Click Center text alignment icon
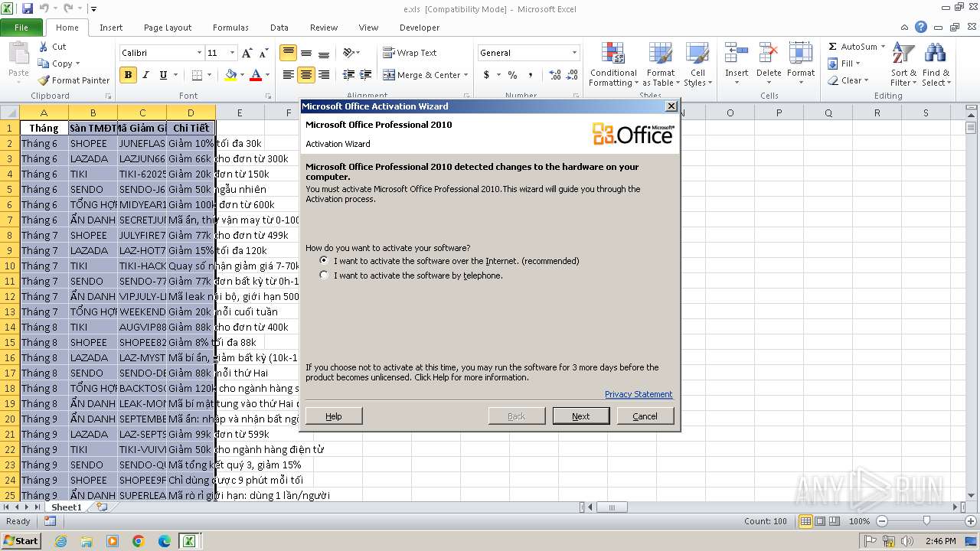Image resolution: width=980 pixels, height=551 pixels. tap(306, 75)
